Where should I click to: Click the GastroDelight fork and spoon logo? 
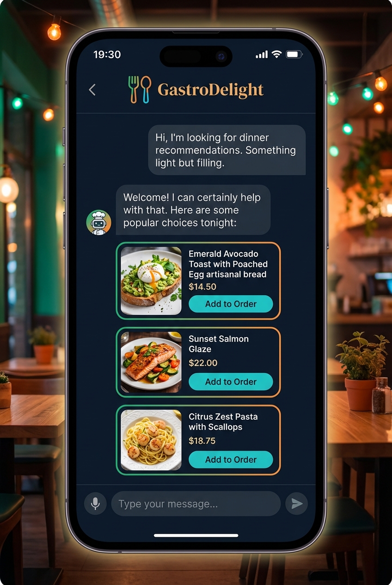pos(140,89)
